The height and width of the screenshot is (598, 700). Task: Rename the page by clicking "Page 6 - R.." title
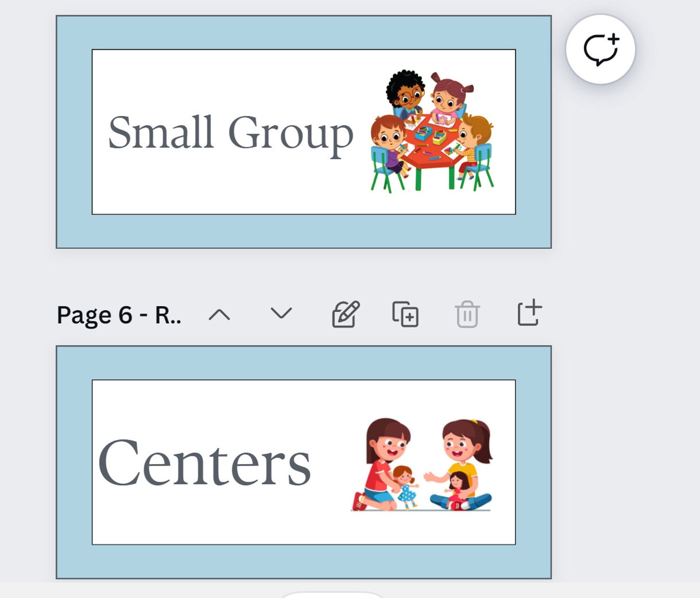click(119, 315)
